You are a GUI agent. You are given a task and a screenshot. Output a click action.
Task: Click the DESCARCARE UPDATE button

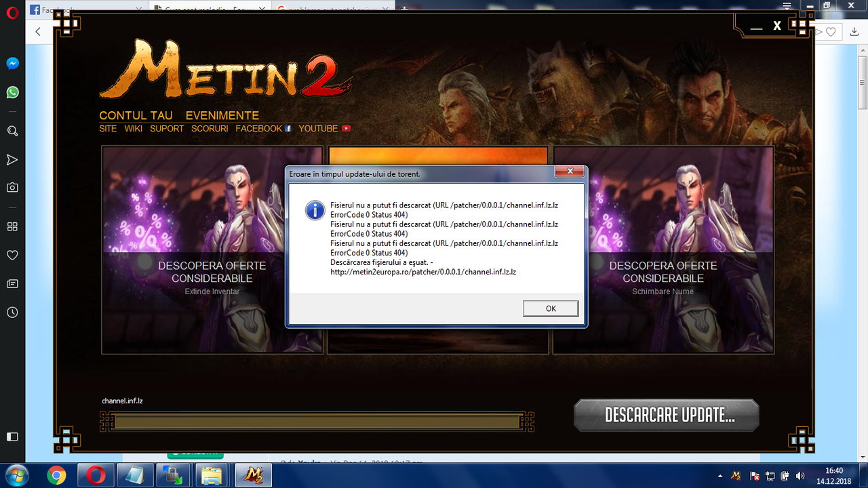667,415
